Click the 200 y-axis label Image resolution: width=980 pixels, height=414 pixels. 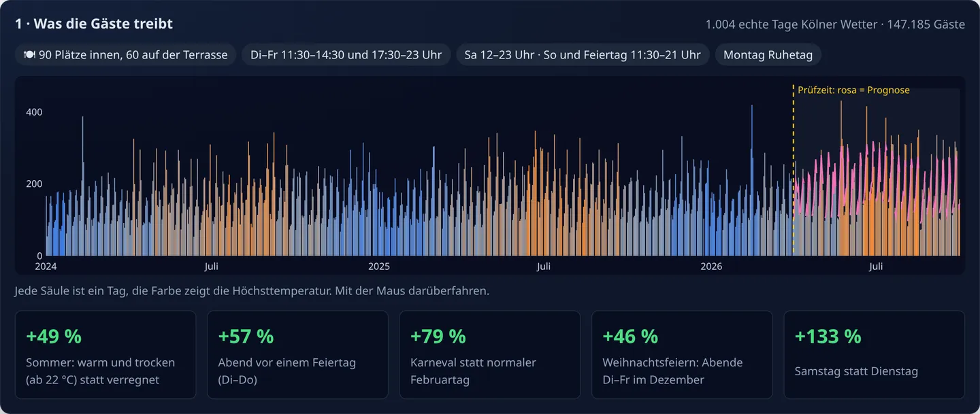click(34, 184)
